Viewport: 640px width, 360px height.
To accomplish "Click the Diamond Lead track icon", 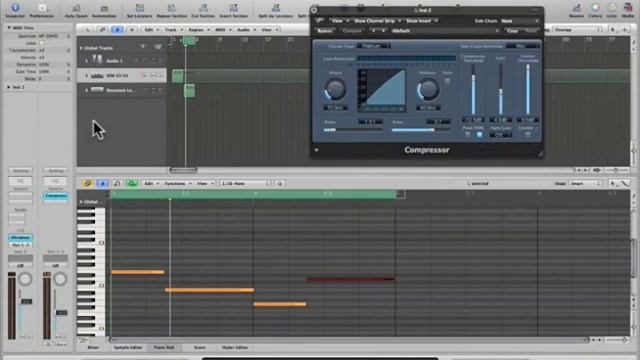I will [x=97, y=90].
